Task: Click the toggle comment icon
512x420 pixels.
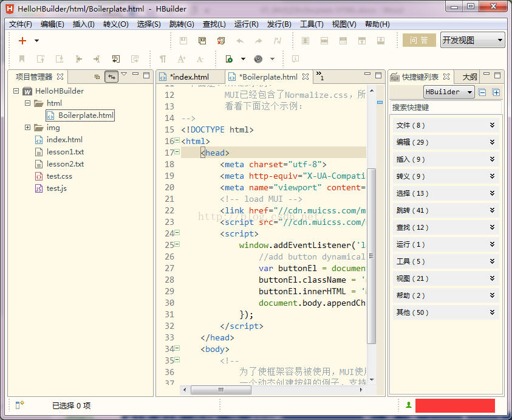Action: tap(278, 41)
